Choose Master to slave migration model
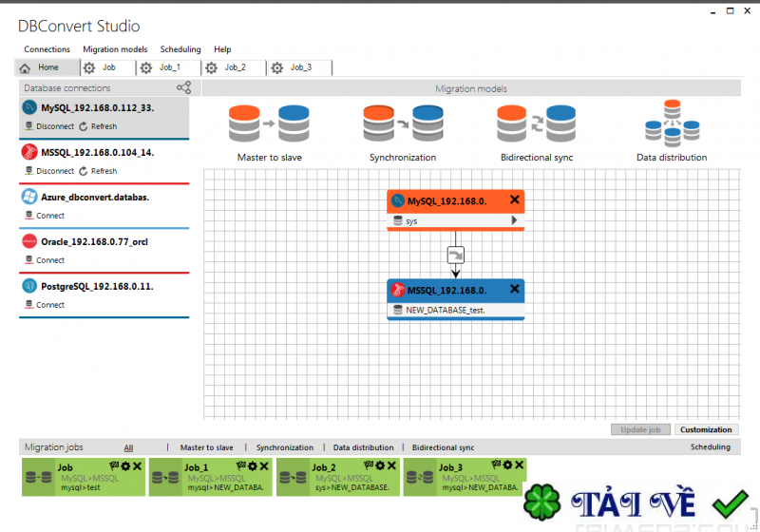 point(269,133)
